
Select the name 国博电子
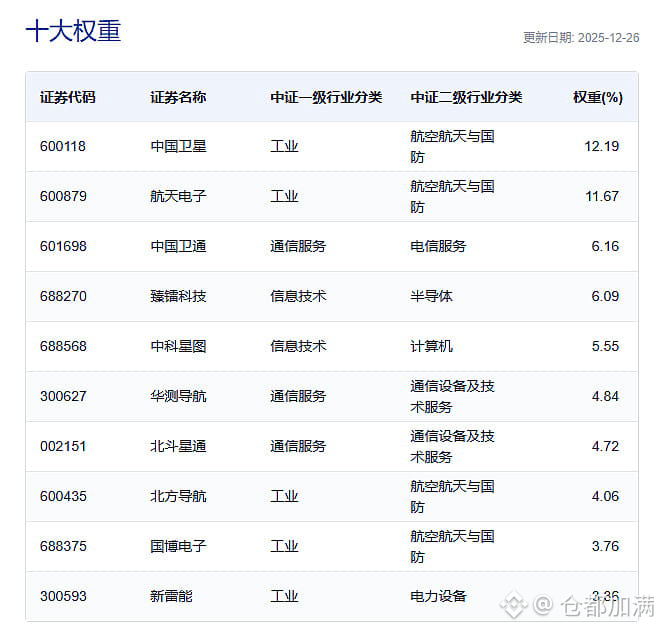[178, 547]
